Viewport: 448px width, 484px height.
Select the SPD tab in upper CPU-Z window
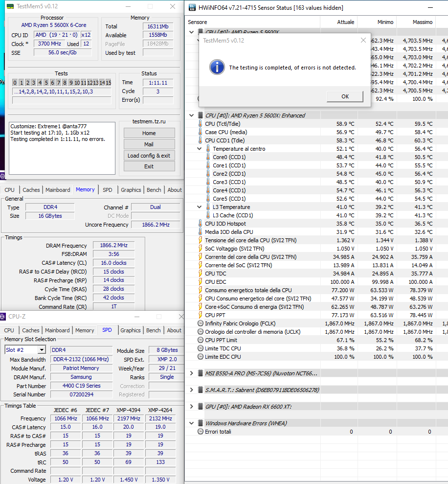[x=108, y=190]
